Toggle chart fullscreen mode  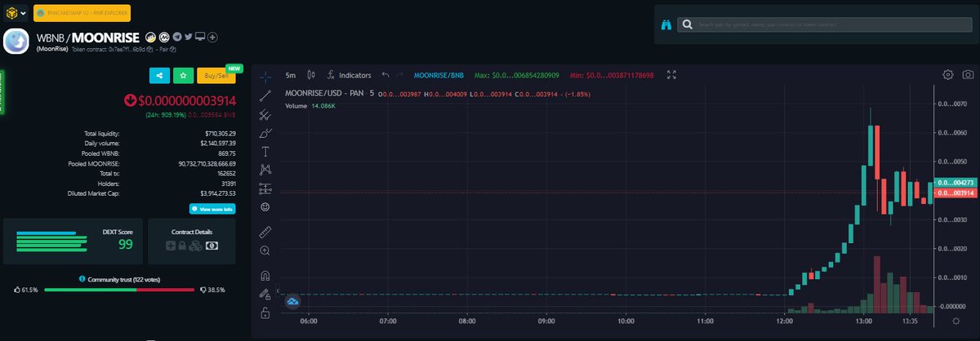point(671,75)
